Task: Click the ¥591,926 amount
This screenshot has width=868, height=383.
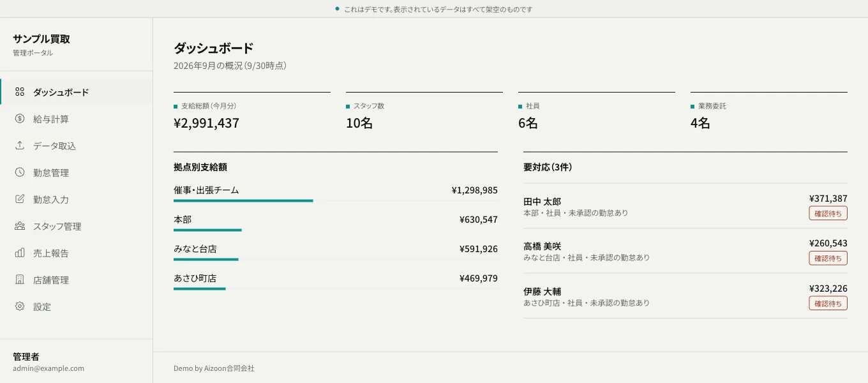Action: click(x=479, y=249)
